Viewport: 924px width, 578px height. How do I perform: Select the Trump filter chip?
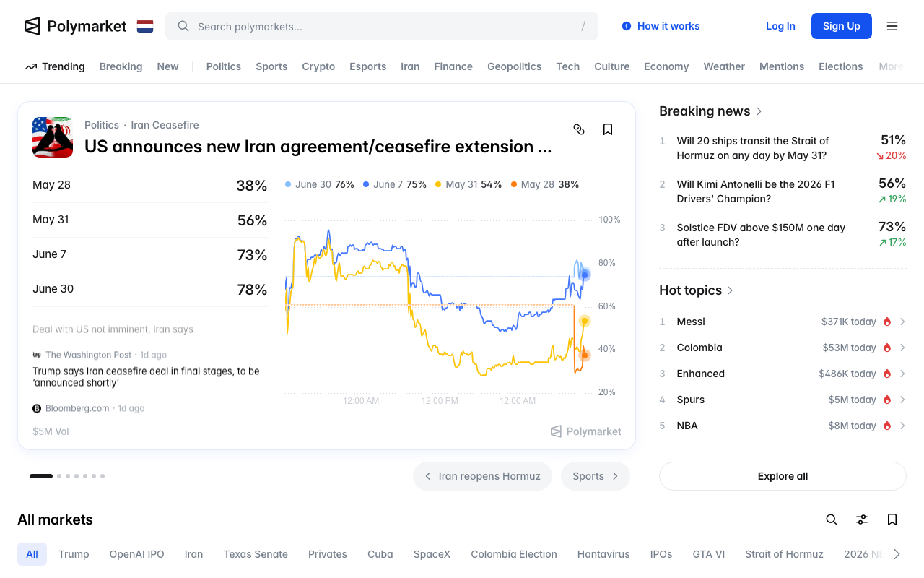(74, 554)
